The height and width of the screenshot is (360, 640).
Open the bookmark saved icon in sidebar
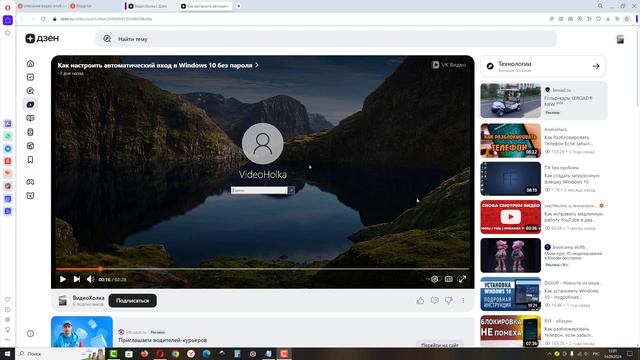click(x=30, y=160)
